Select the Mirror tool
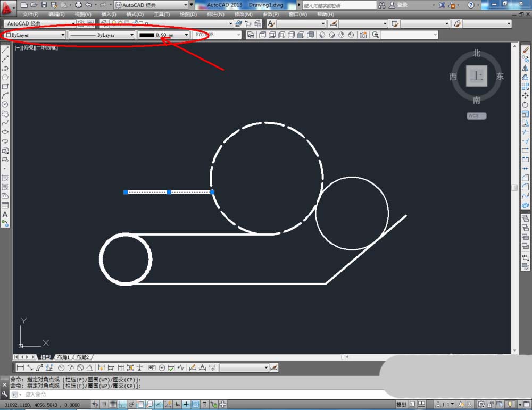This screenshot has height=410, width=532. [525, 68]
